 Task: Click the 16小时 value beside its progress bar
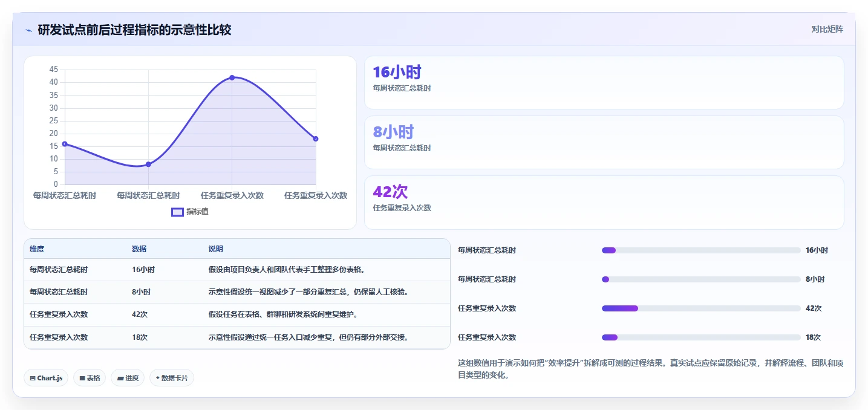pyautogui.click(x=817, y=250)
